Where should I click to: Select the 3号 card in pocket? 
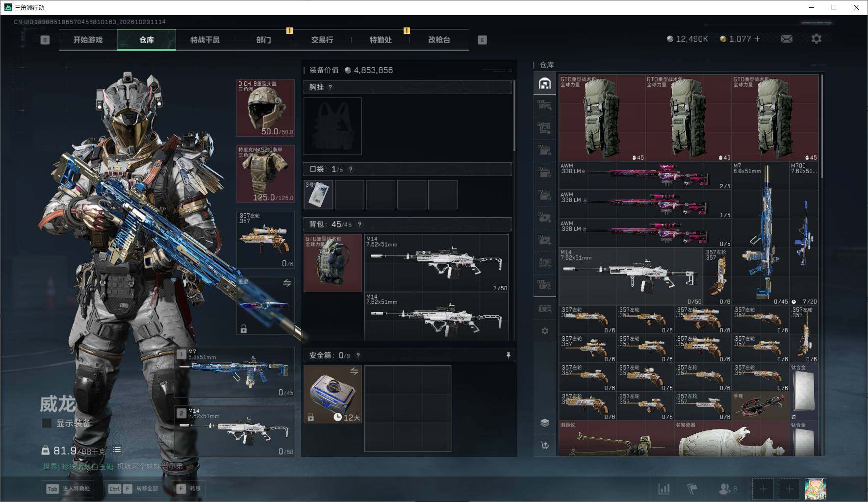pyautogui.click(x=318, y=194)
